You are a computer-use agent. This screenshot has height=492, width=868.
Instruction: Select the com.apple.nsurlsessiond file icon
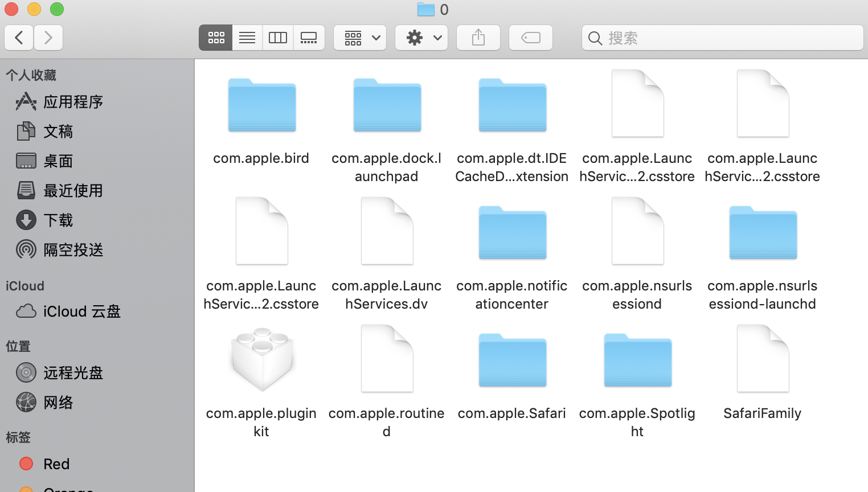(638, 231)
